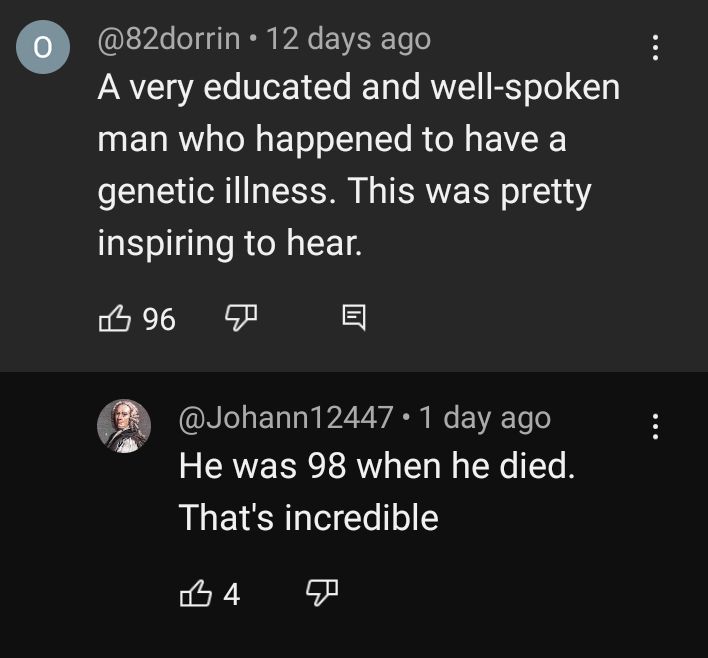Click the "That's incredible" text line

point(308,517)
